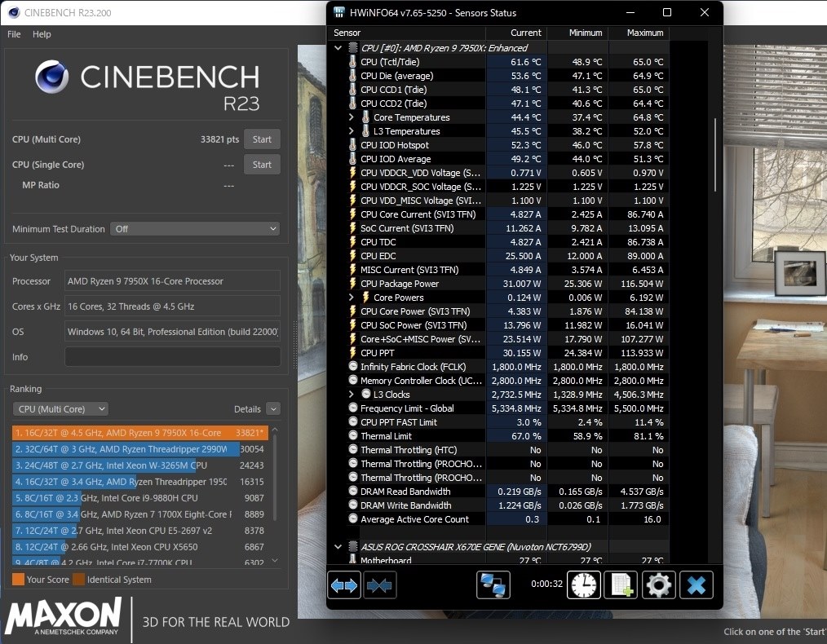The image size is (827, 644).
Task: Click the blue X close sensors icon
Action: (697, 585)
